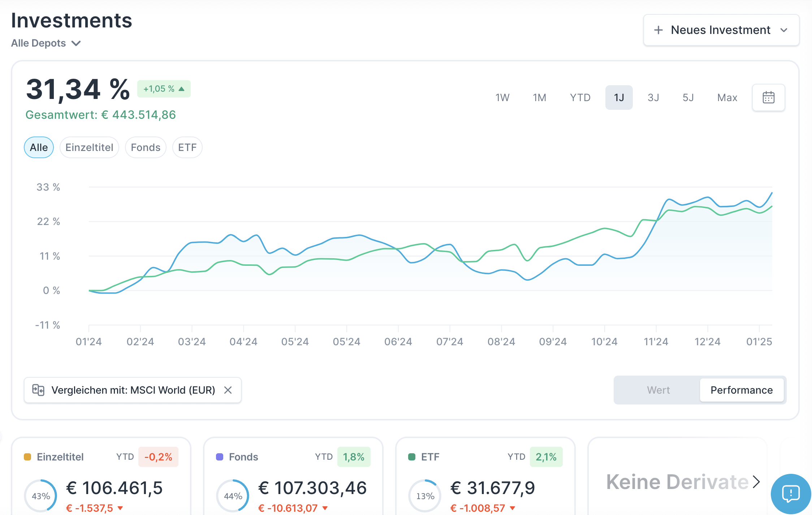Click the ETF YTD 2,1% badge
812x515 pixels.
546,457
